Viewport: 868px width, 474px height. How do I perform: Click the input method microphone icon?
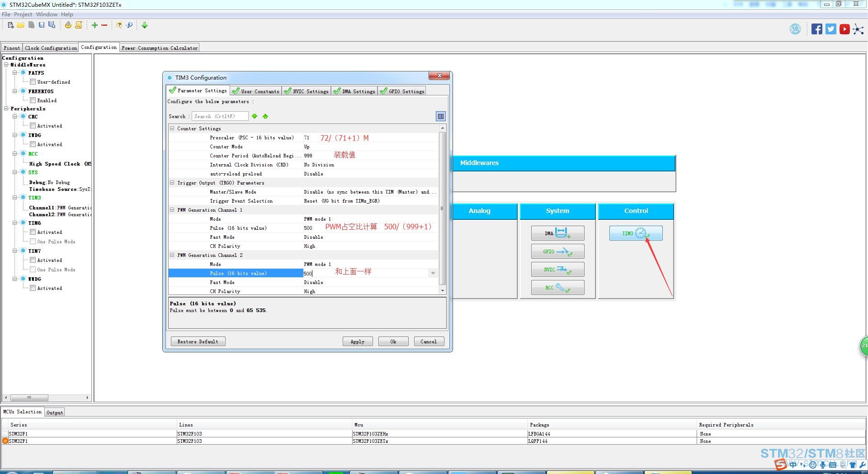point(823,465)
